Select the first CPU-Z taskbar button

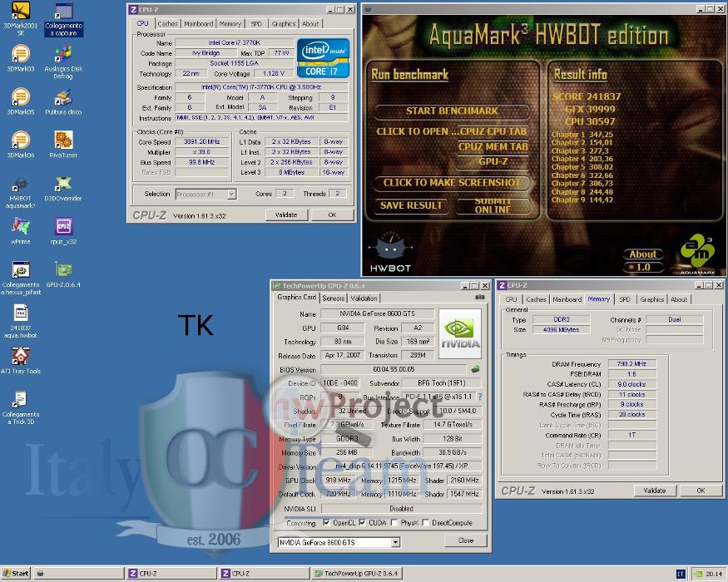[x=171, y=574]
